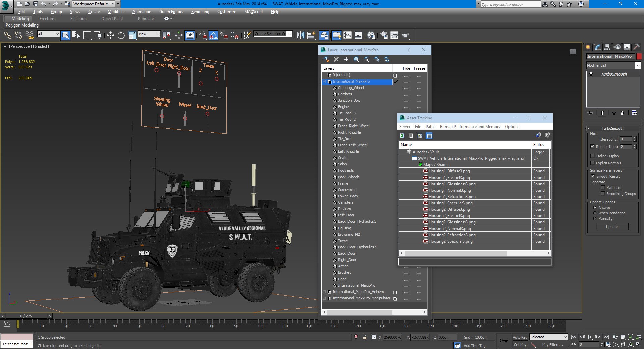The width and height of the screenshot is (644, 349).
Task: Toggle Render Iters checkbox
Action: pyautogui.click(x=592, y=147)
